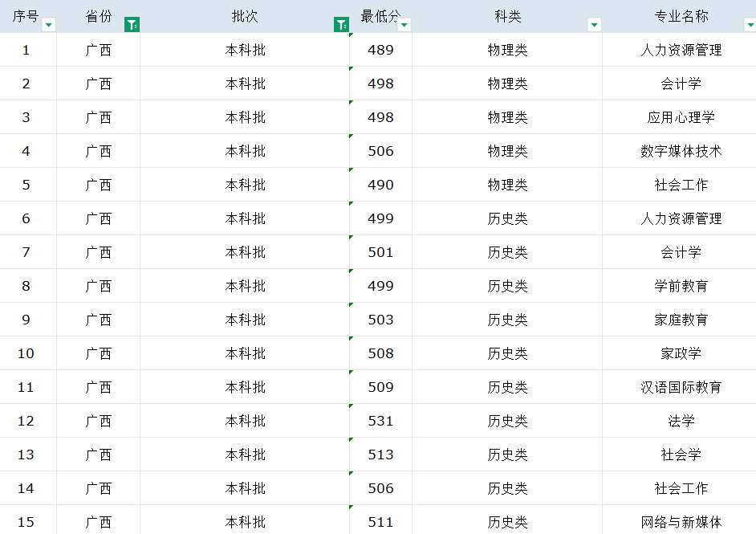Image resolution: width=756 pixels, height=534 pixels.
Task: Click 历史类 in row 6
Action: point(507,218)
